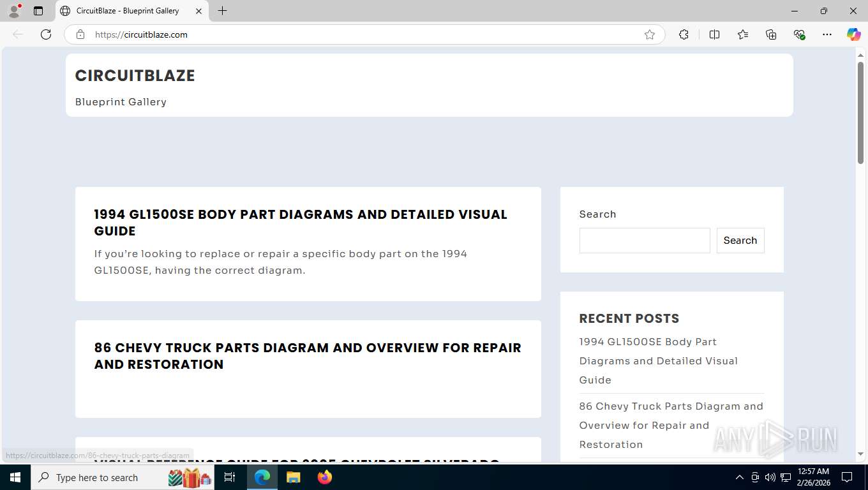Open the tab actions menu icon
The height and width of the screenshot is (490, 868).
point(38,11)
